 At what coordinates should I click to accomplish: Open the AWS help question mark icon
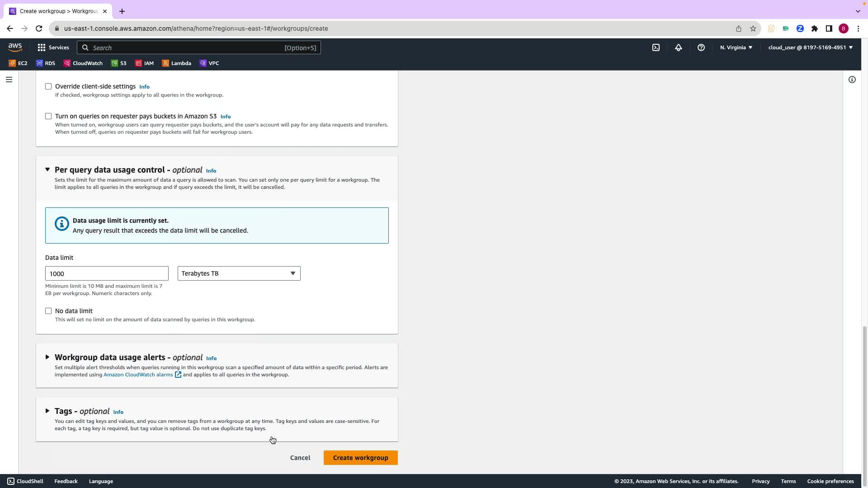point(701,47)
